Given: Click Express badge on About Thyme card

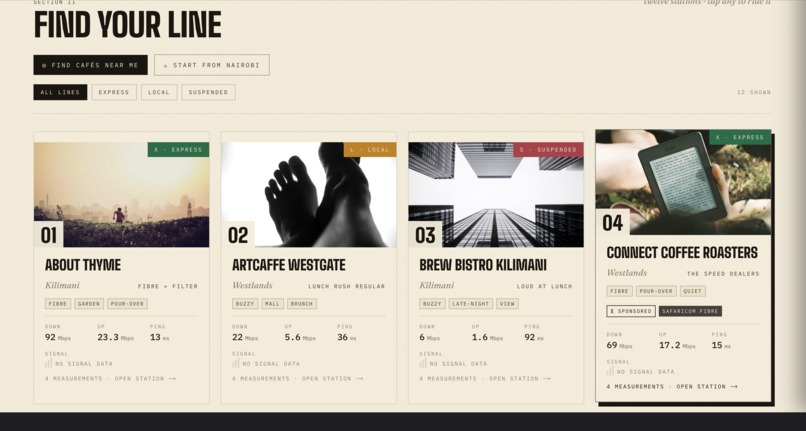Looking at the screenshot, I should [x=178, y=150].
